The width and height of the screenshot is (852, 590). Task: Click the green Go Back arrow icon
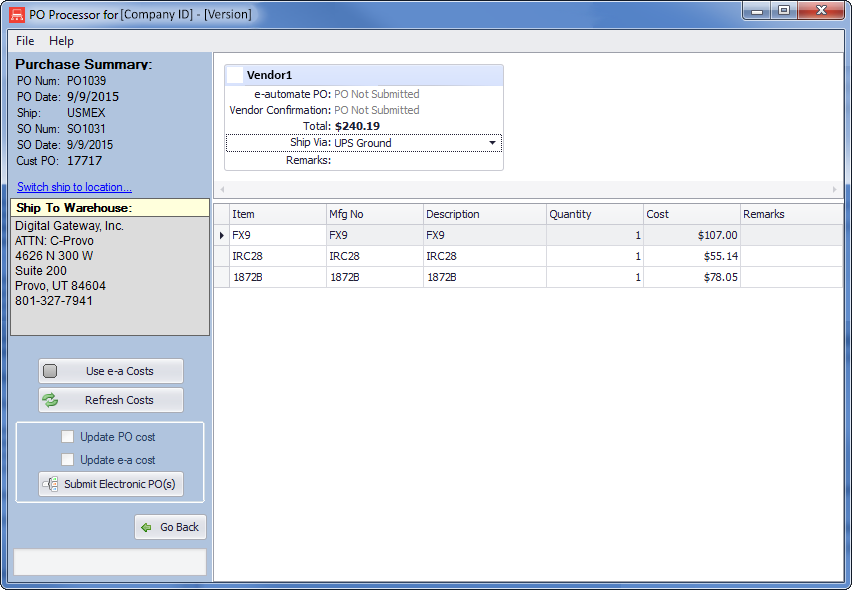pyautogui.click(x=146, y=527)
